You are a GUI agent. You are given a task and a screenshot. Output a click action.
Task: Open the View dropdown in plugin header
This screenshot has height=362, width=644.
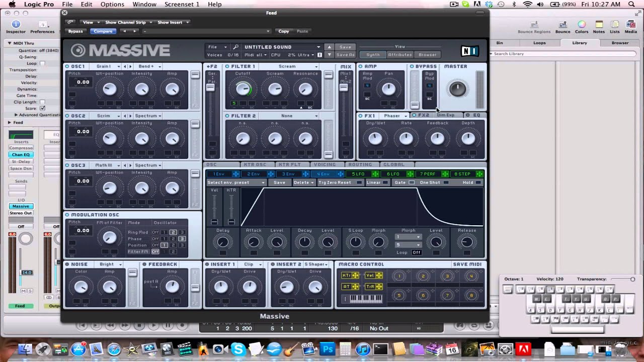point(91,22)
